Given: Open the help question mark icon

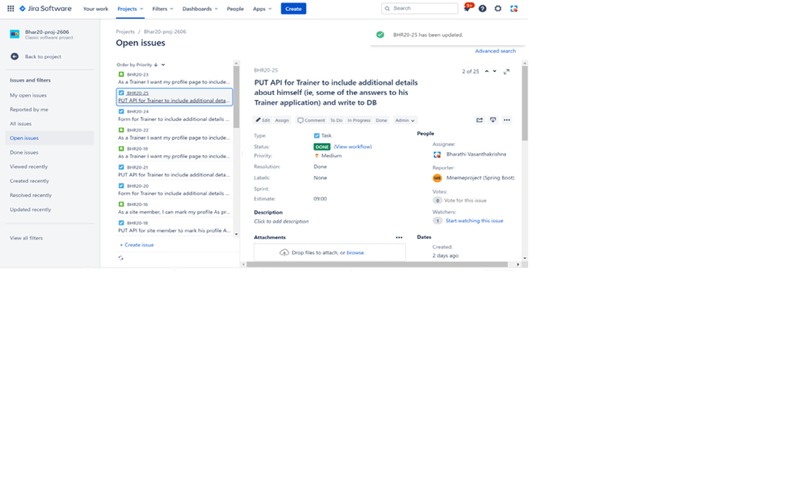Looking at the screenshot, I should 482,9.
